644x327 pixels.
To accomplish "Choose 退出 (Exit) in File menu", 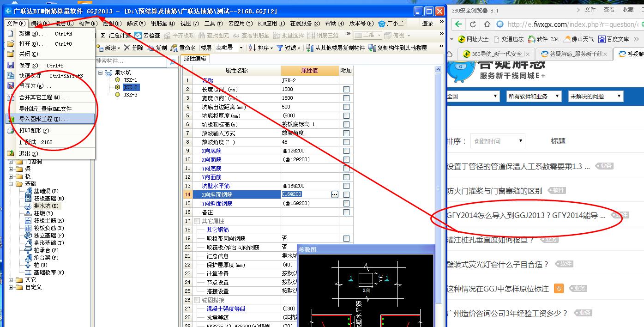I will (x=50, y=153).
